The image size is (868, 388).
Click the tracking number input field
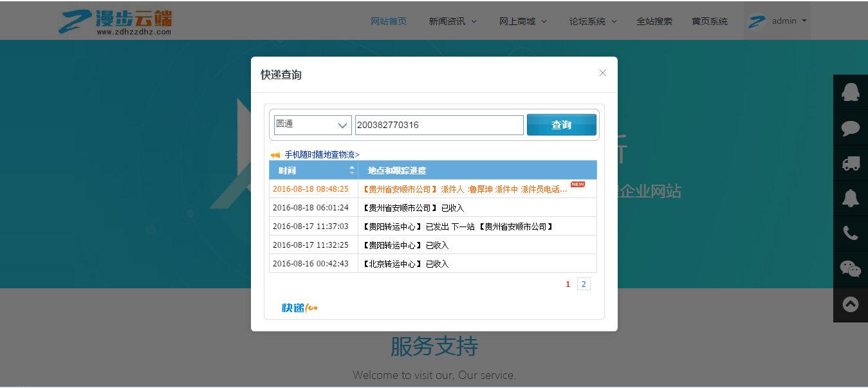(439, 125)
